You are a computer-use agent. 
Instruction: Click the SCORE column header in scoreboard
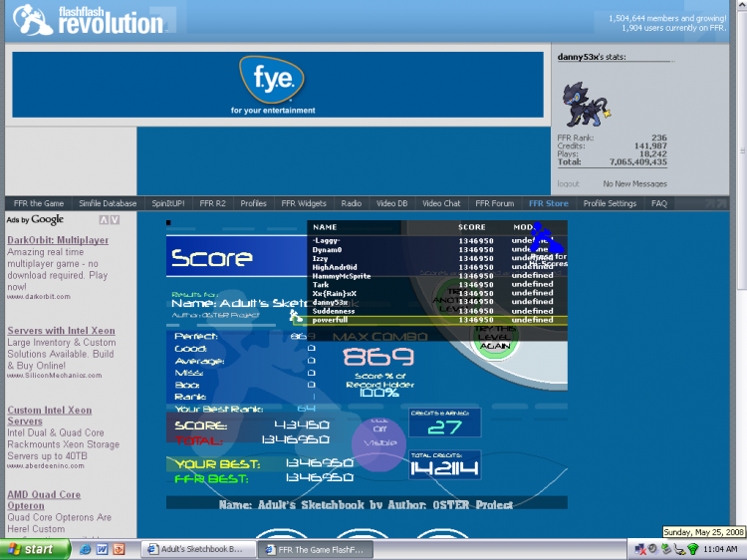[x=472, y=227]
